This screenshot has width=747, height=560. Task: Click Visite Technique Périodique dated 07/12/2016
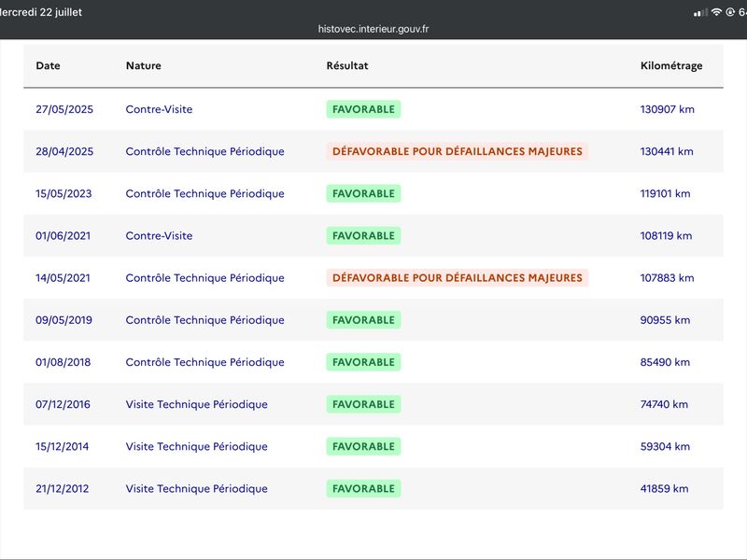(x=197, y=404)
